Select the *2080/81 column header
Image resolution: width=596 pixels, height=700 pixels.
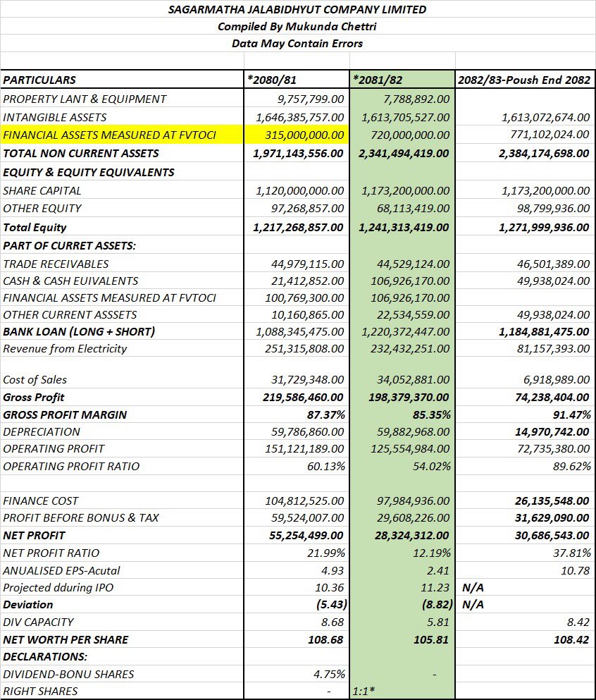coord(272,80)
